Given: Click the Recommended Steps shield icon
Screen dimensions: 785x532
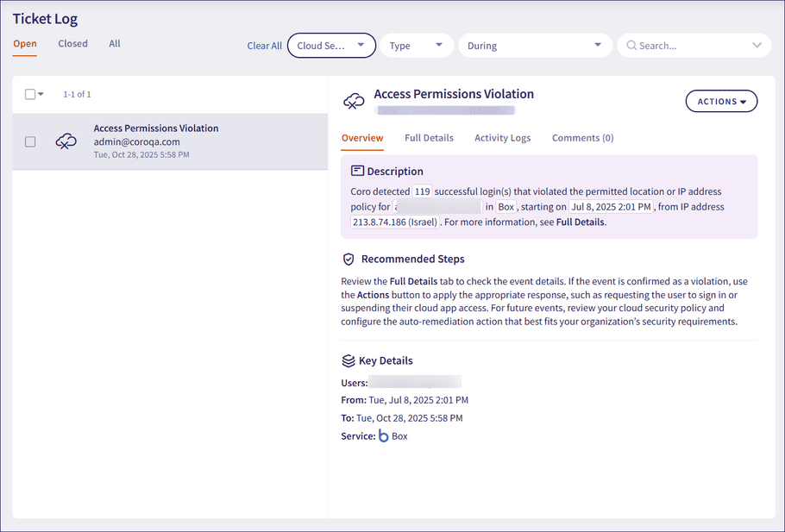Looking at the screenshot, I should 349,259.
